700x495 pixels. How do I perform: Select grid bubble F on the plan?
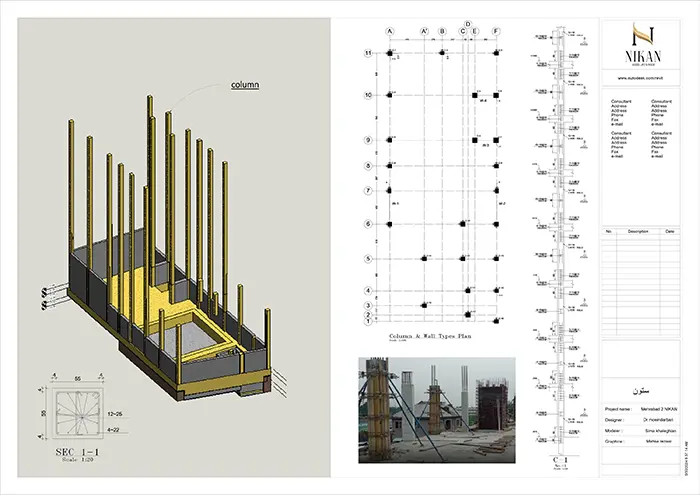click(497, 32)
